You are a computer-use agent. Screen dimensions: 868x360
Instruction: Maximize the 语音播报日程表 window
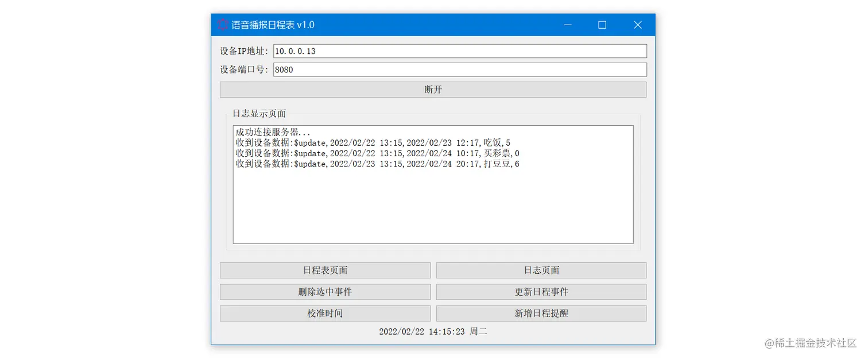(602, 25)
